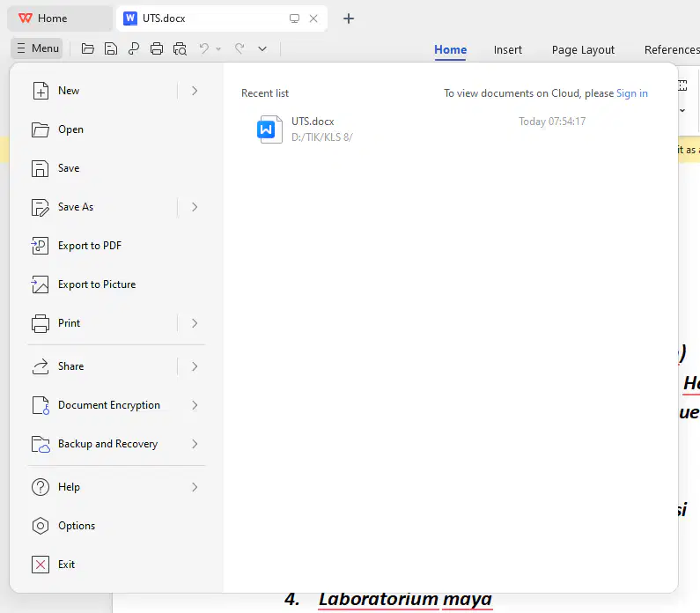The width and height of the screenshot is (700, 613).
Task: Click the Sign in link
Action: coord(631,93)
